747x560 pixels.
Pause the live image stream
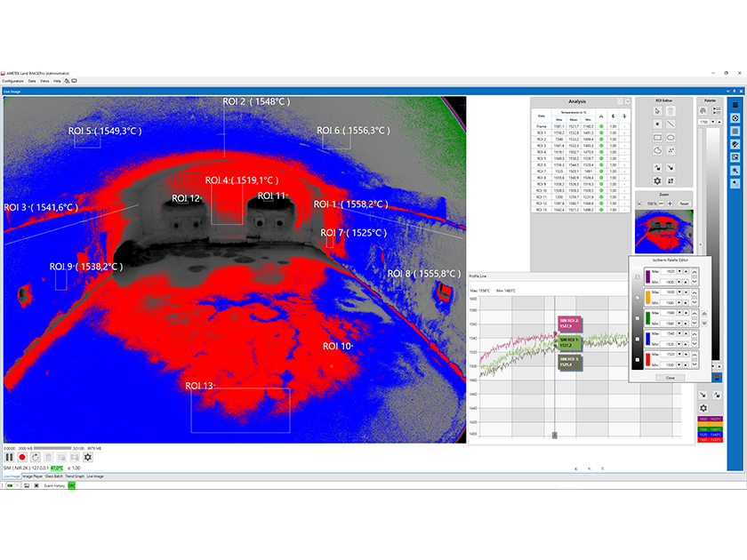tap(9, 457)
